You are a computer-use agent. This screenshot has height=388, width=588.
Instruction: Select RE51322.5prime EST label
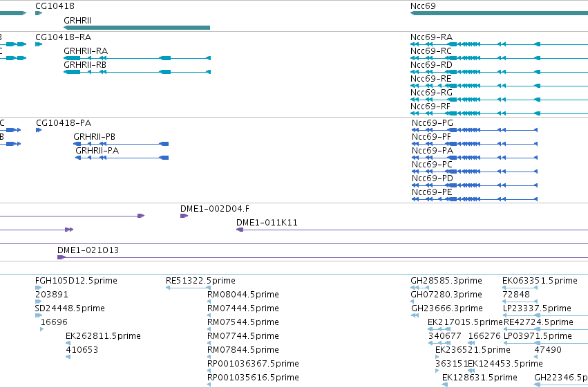[x=200, y=281]
